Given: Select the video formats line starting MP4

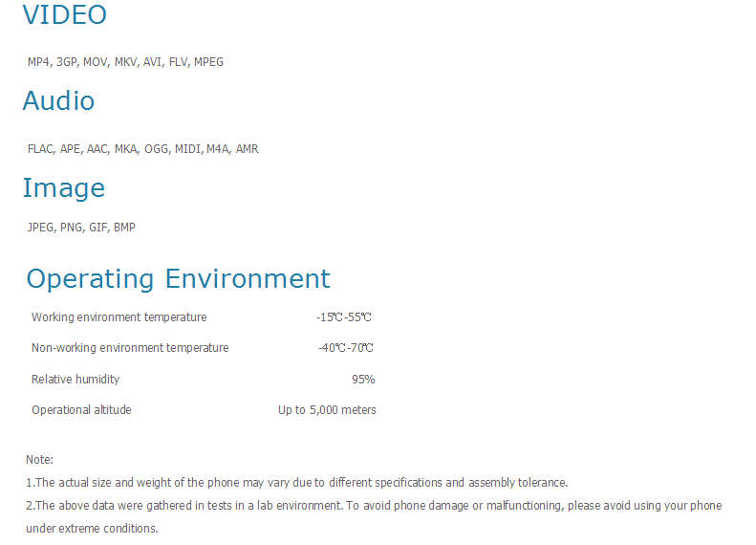Looking at the screenshot, I should click(x=125, y=62).
